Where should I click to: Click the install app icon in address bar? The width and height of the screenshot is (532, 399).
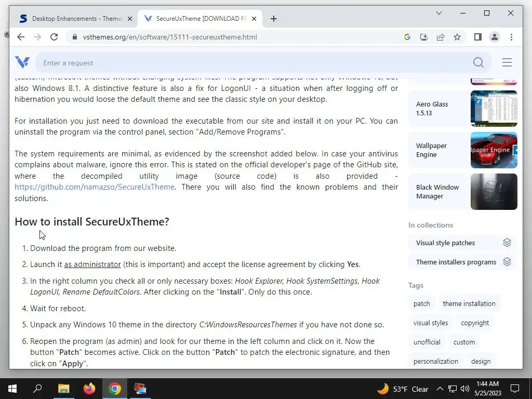[x=424, y=37]
